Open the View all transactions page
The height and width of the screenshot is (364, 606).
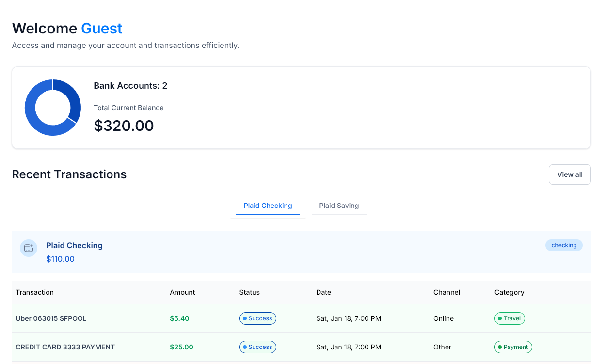[570, 174]
